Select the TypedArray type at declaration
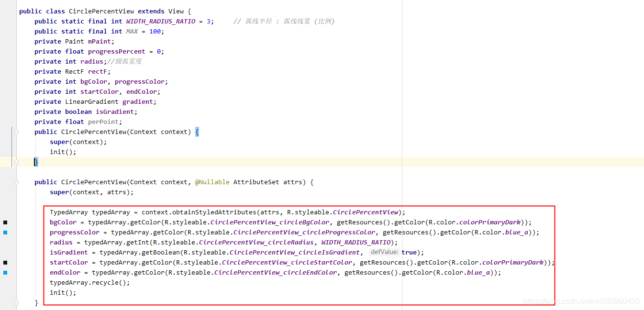The image size is (644, 310). (x=69, y=212)
